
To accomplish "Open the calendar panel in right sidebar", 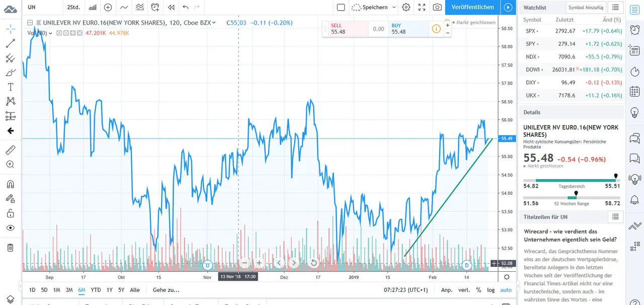I will pyautogui.click(x=634, y=92).
